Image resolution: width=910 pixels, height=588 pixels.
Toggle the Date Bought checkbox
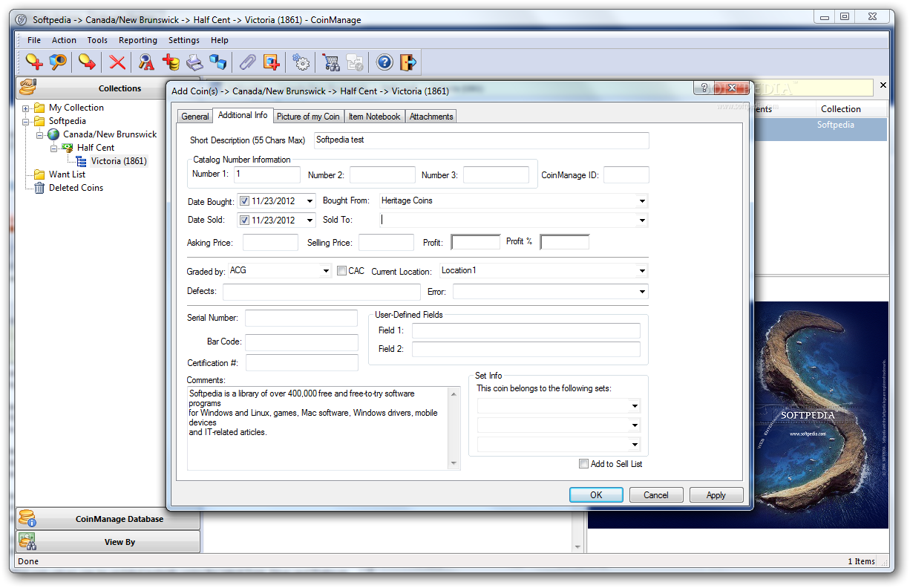(244, 200)
